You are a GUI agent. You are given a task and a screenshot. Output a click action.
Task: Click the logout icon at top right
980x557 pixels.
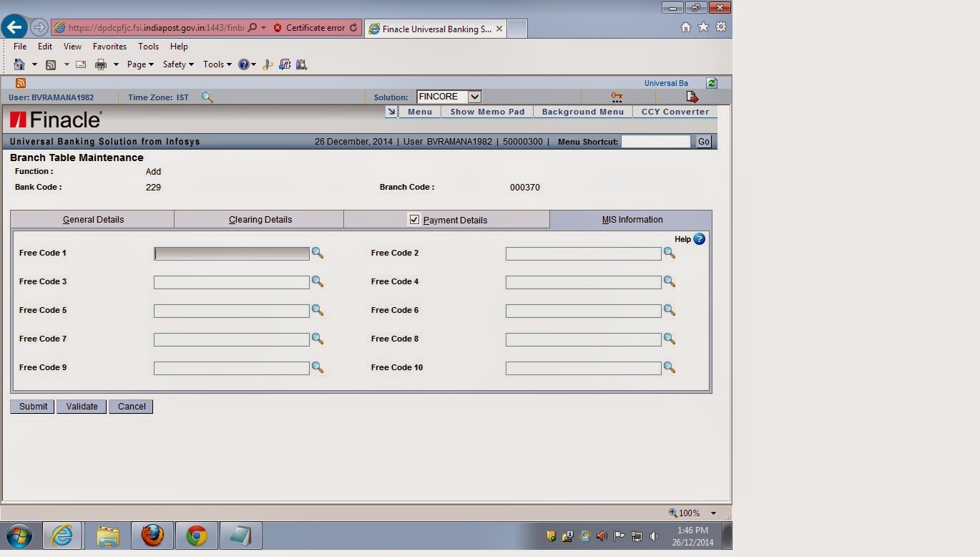tap(691, 95)
